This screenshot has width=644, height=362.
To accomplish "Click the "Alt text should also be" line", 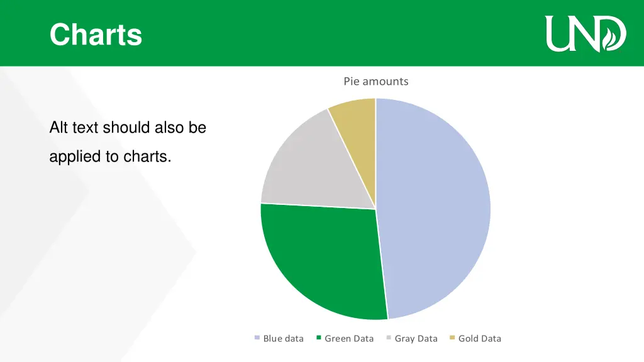I will pos(128,128).
